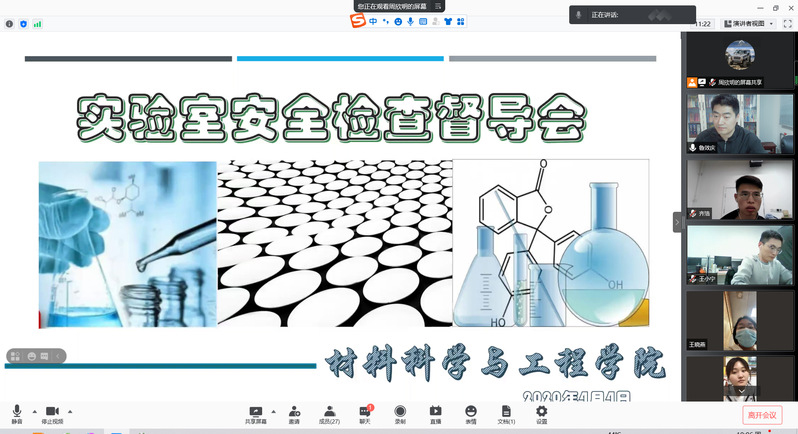Image resolution: width=798 pixels, height=434 pixels.
Task: Open the chat panel icon
Action: pyautogui.click(x=365, y=412)
